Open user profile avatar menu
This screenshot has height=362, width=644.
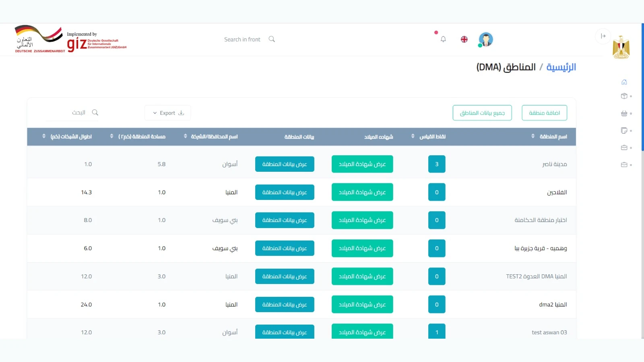(486, 39)
